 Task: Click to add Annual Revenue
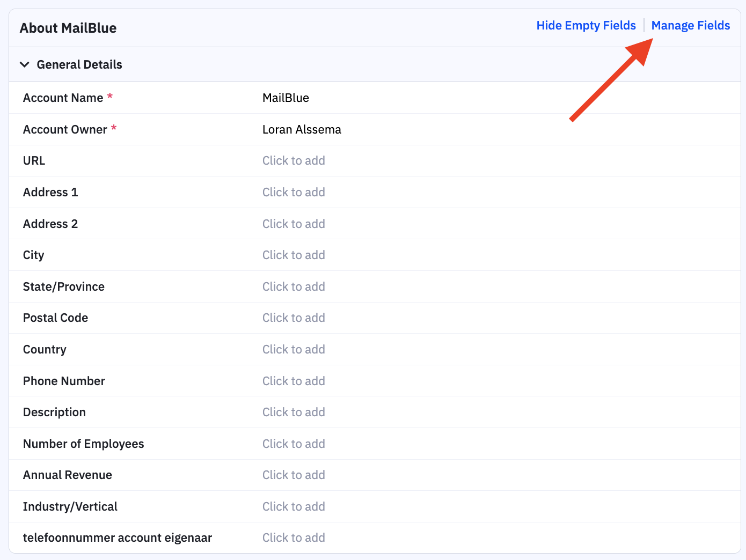[294, 475]
